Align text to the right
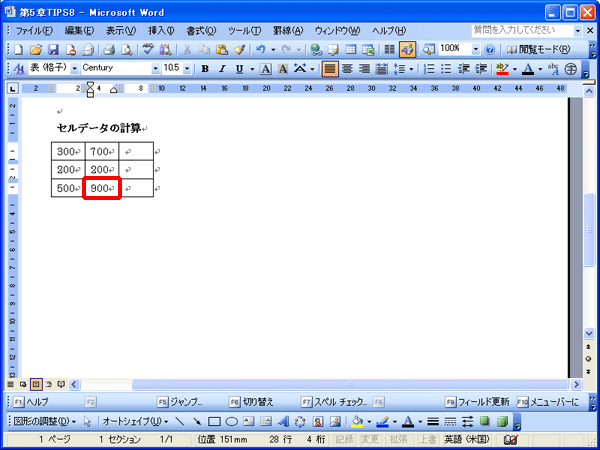Screen dimensions: 600x450 [365, 69]
